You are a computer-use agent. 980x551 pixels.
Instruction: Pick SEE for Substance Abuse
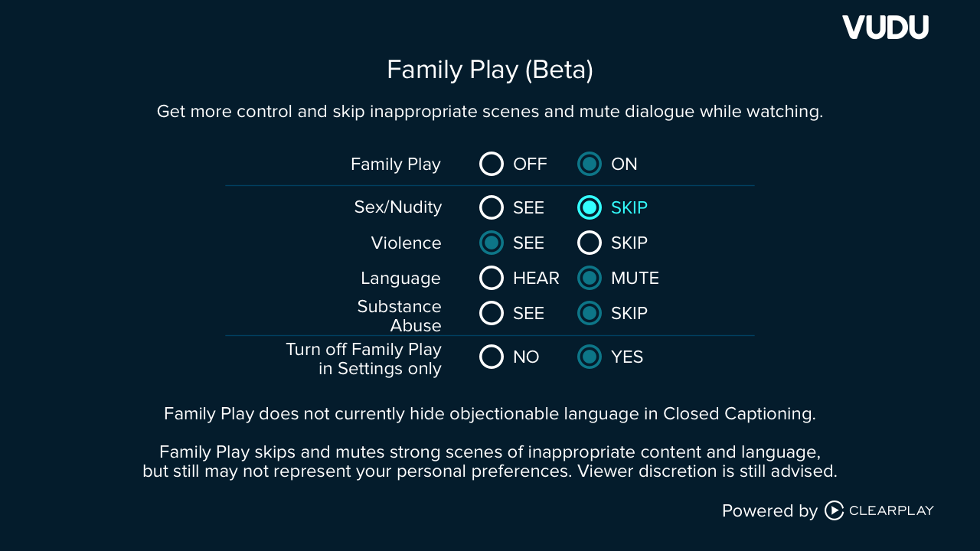click(492, 313)
